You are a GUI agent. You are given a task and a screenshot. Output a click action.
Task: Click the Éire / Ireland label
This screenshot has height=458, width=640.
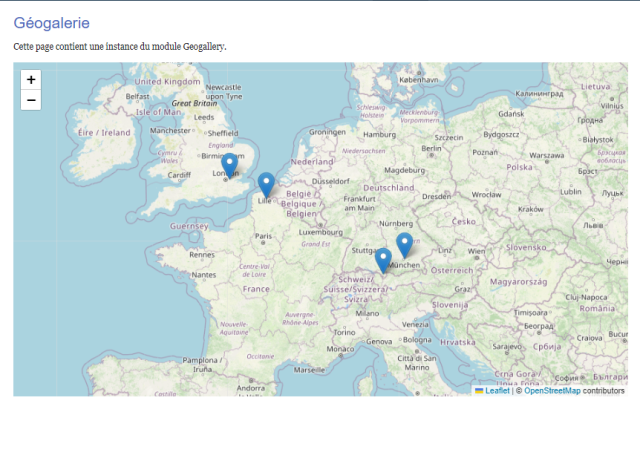(x=104, y=133)
